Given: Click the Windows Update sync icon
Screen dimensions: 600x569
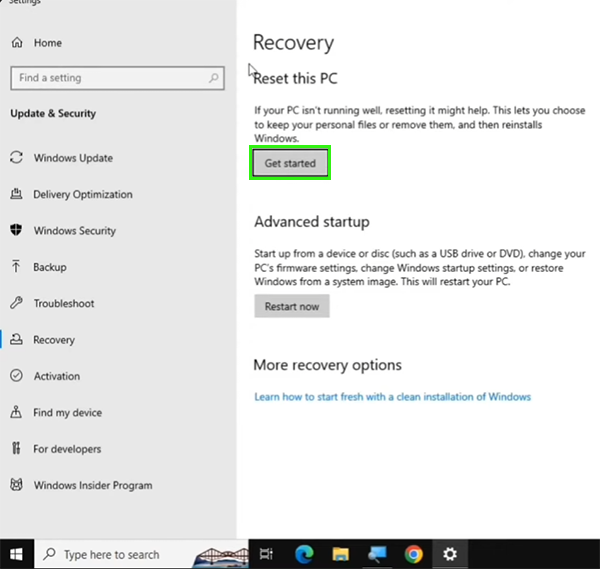Looking at the screenshot, I should coord(16,158).
